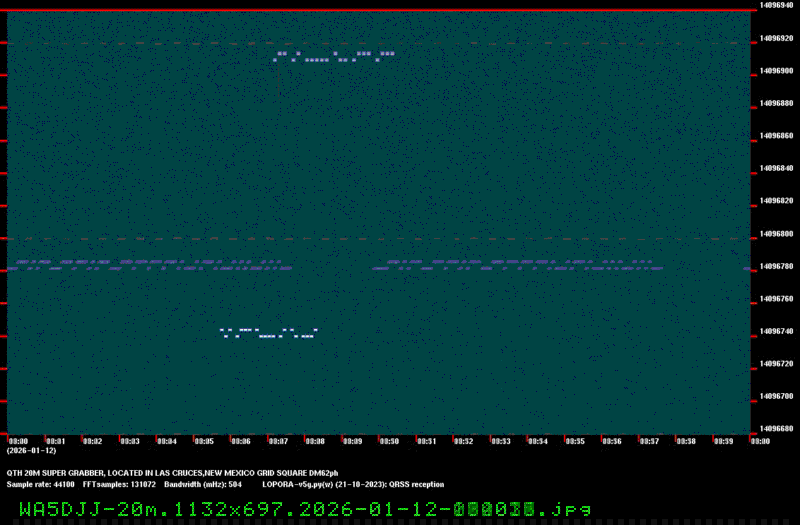This screenshot has width=800, height=525.
Task: Select the 00:03 time axis label
Action: (130, 441)
